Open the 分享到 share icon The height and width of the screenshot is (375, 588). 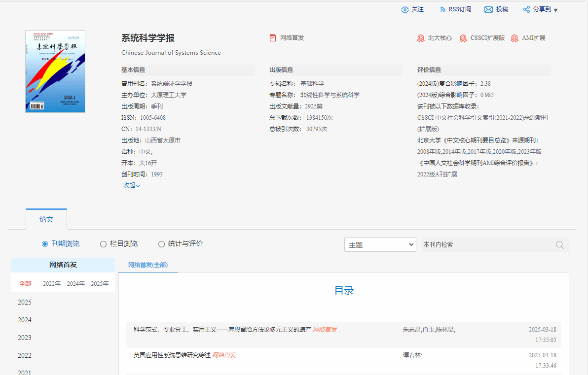pos(526,10)
